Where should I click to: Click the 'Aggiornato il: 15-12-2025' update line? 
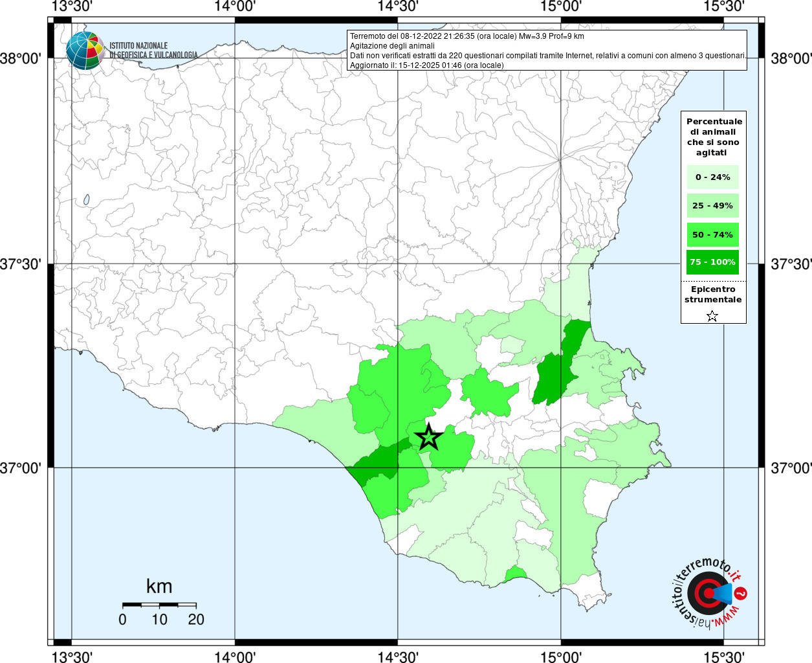click(x=426, y=65)
